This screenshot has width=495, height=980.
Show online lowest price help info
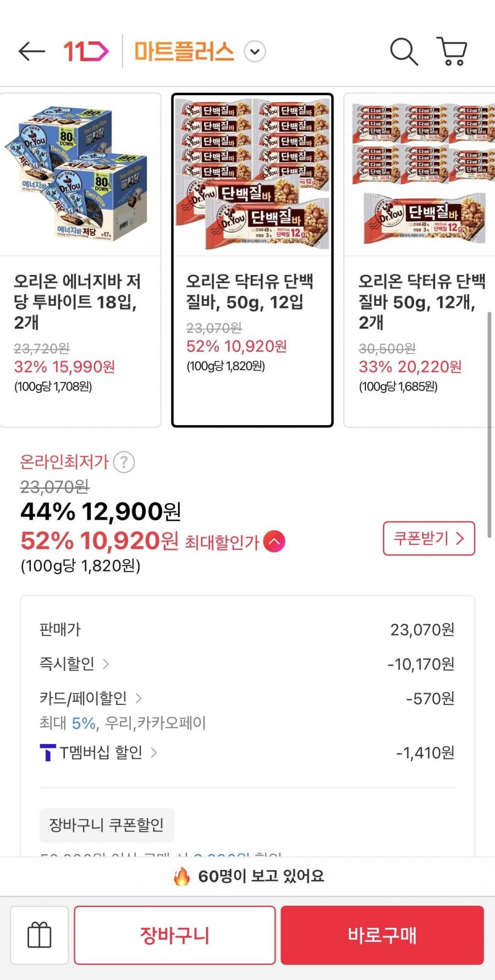pyautogui.click(x=124, y=462)
